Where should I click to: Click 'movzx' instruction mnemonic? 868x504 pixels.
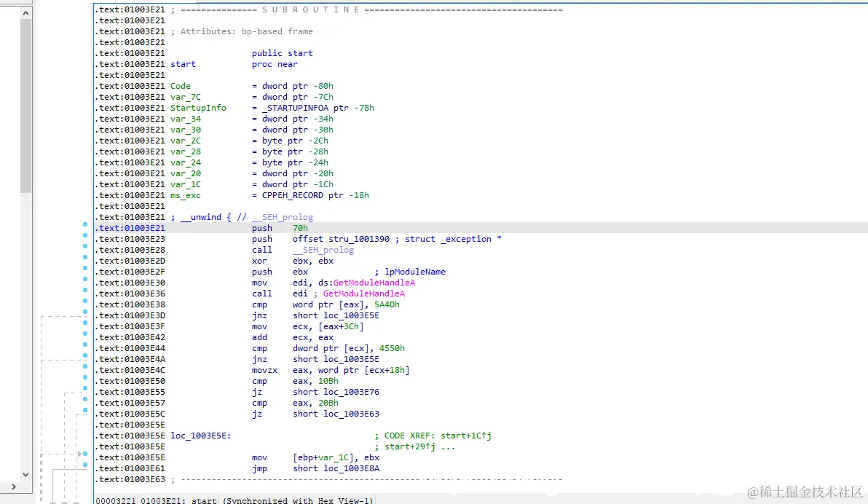click(264, 371)
